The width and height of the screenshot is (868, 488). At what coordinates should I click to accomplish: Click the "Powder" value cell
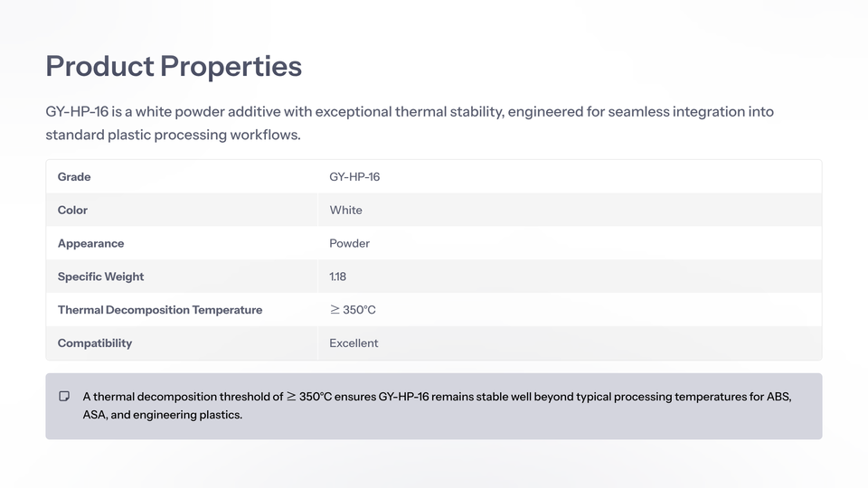(x=349, y=244)
